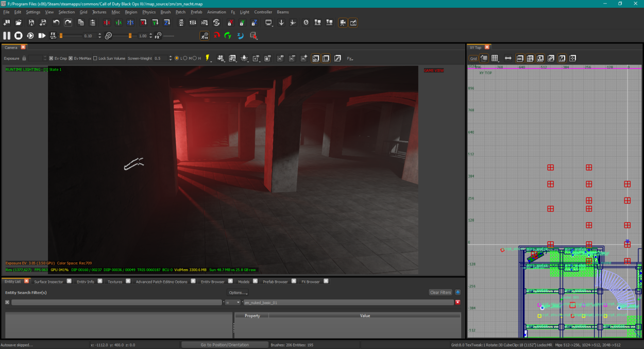Open the File menu
The height and width of the screenshot is (349, 644).
click(x=6, y=12)
